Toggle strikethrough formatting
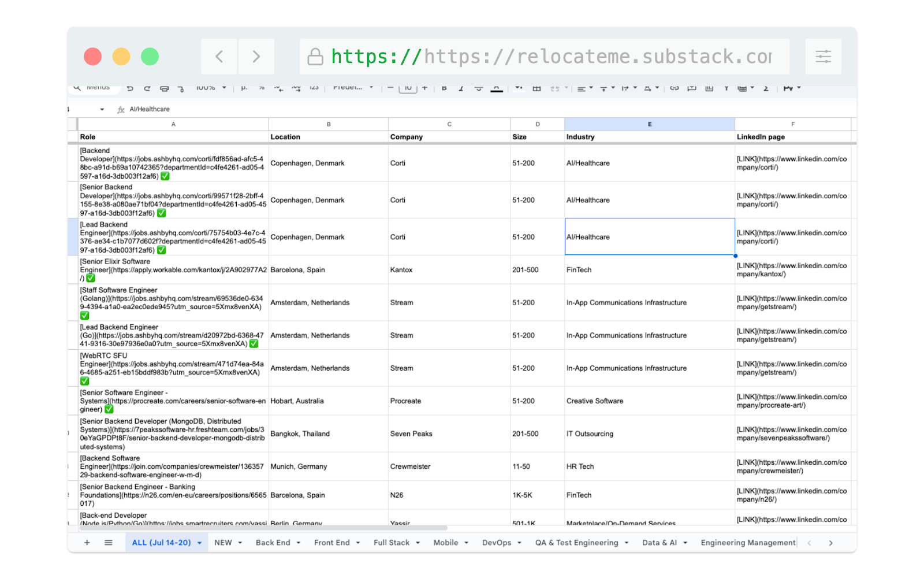The image size is (924, 578). point(479,88)
